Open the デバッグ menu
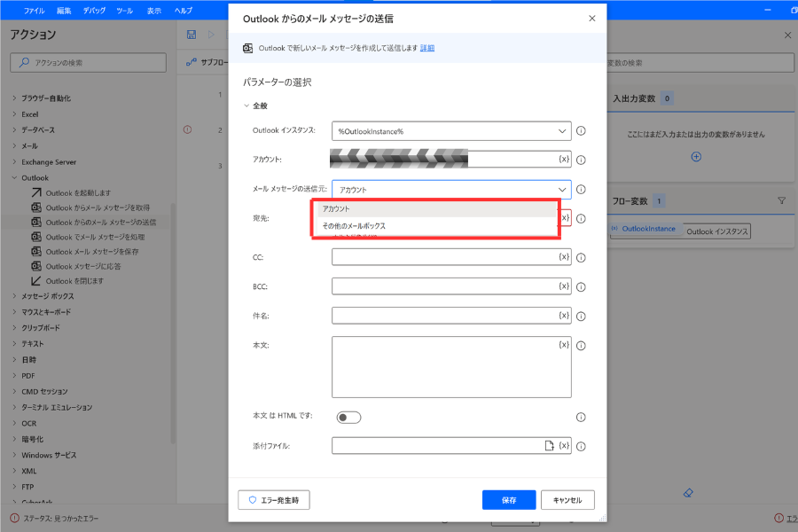 tap(95, 10)
